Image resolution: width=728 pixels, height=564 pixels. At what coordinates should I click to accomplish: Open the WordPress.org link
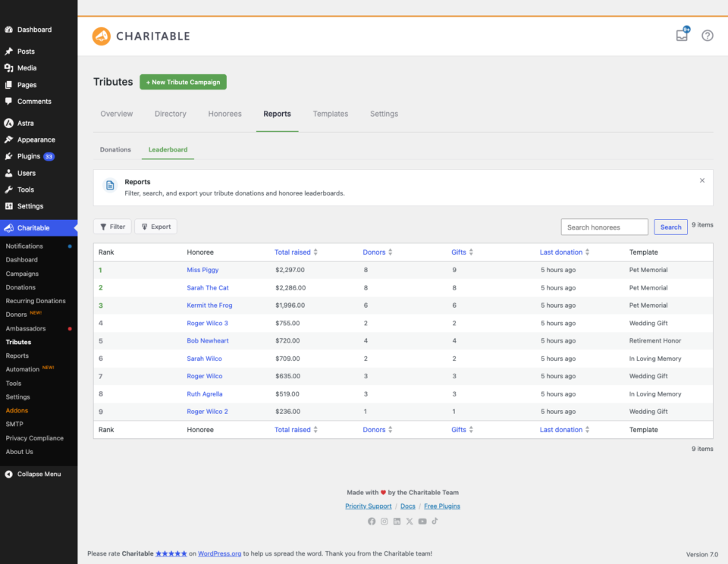(x=220, y=553)
